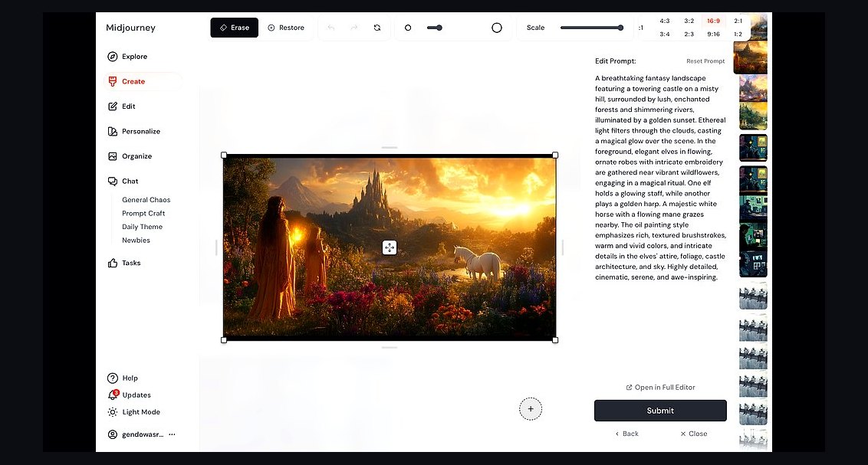
Task: Select the Restore tool
Action: coord(286,28)
